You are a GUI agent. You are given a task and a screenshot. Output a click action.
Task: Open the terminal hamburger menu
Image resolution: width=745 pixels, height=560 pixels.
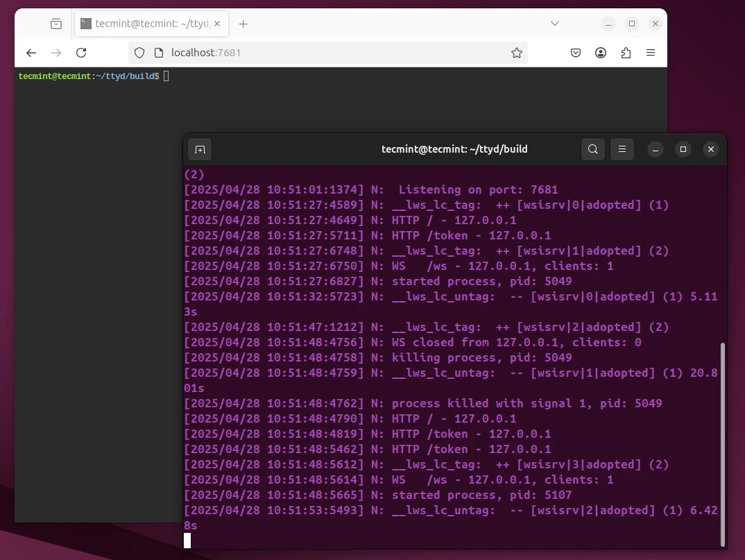(622, 149)
